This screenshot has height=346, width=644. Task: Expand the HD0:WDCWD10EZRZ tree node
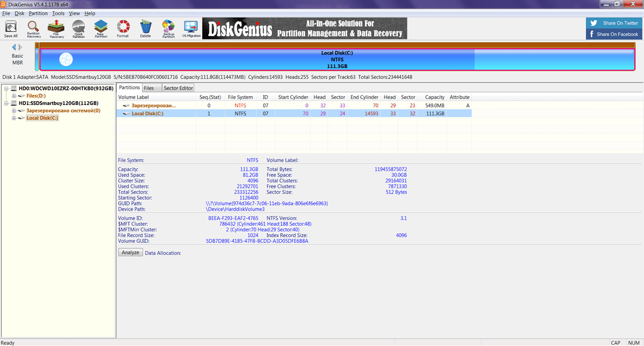7,89
